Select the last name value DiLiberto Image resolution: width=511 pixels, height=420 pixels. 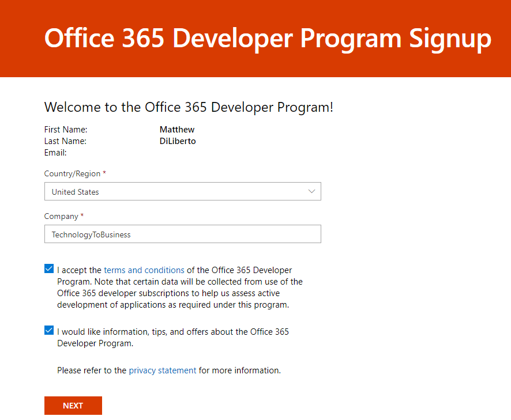pos(178,141)
